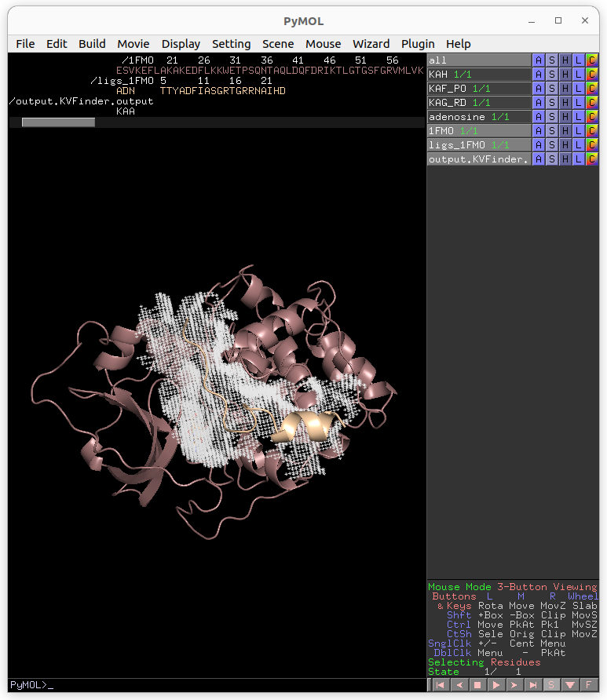607x700 pixels.
Task: Toggle visibility of the KAH object
Action: pyautogui.click(x=479, y=74)
